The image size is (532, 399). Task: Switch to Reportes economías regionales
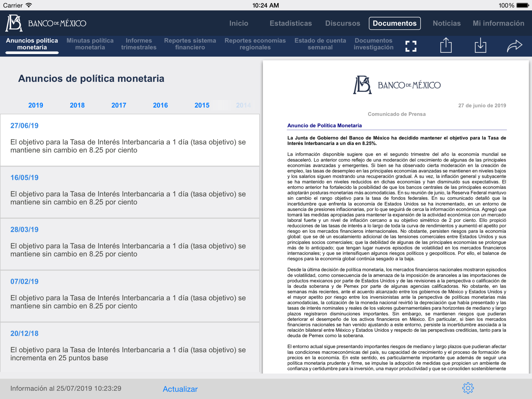point(255,44)
